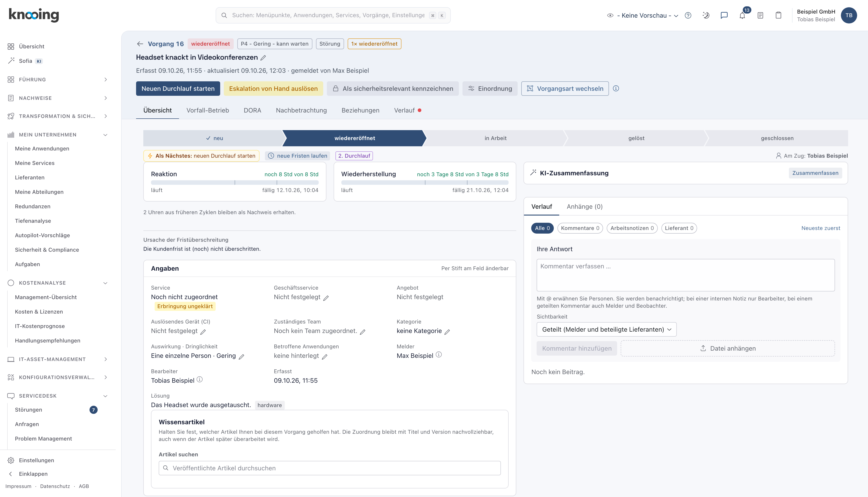The height and width of the screenshot is (497, 868).
Task: Switch to the DORA tab
Action: [252, 110]
